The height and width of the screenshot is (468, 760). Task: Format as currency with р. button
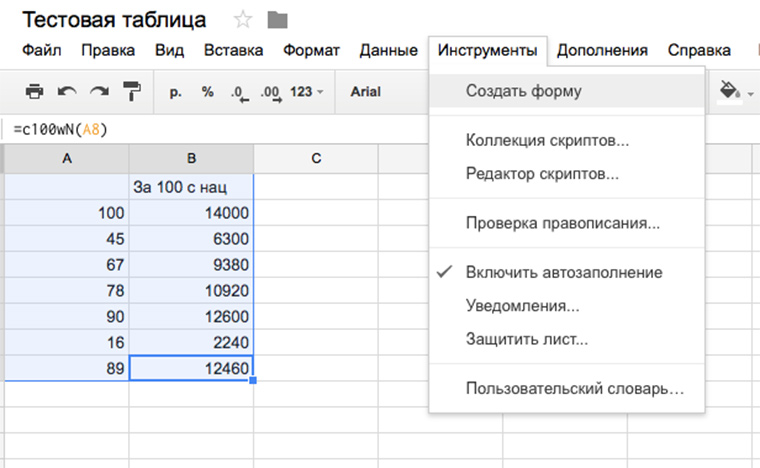pyautogui.click(x=176, y=92)
